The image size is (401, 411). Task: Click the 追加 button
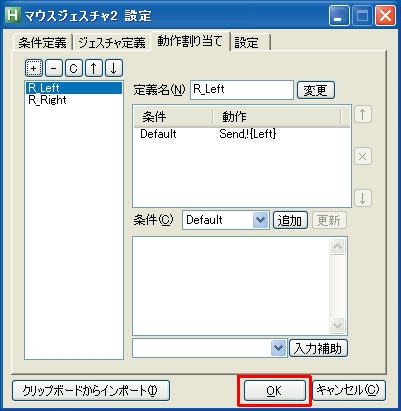[x=290, y=220]
